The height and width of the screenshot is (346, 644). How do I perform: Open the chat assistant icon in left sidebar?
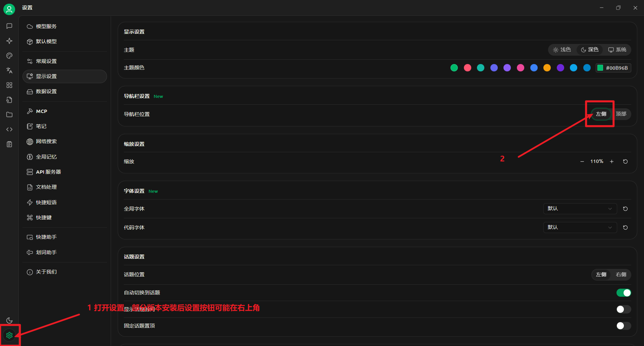pos(9,26)
